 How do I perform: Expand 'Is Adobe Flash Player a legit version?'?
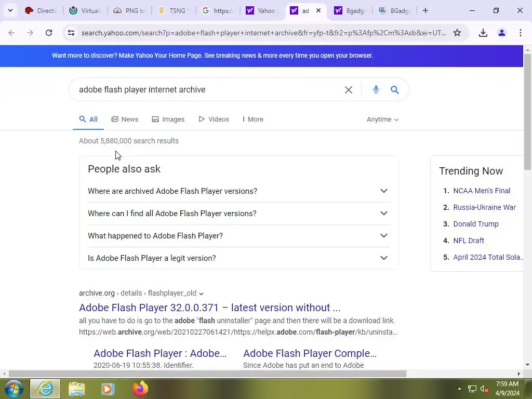point(239,258)
